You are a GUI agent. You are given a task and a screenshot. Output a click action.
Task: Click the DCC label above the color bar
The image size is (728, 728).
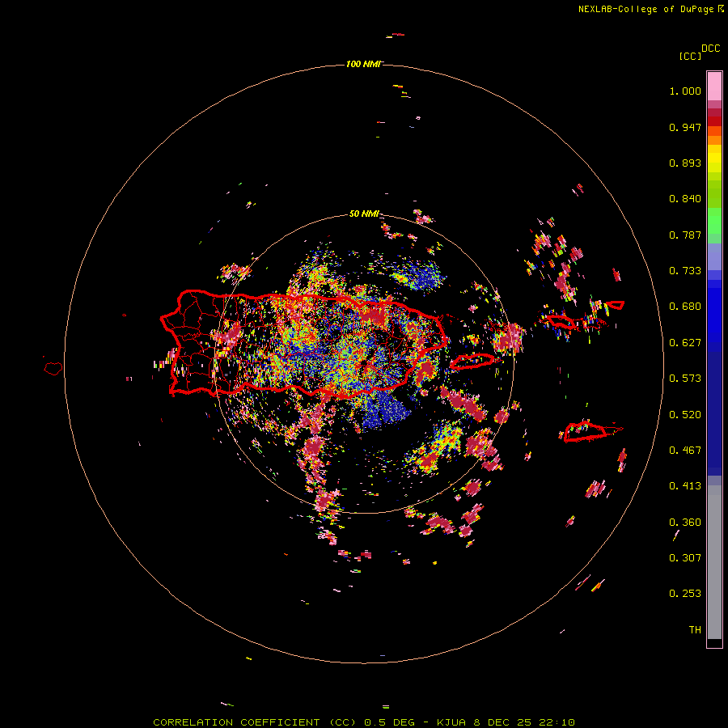711,49
